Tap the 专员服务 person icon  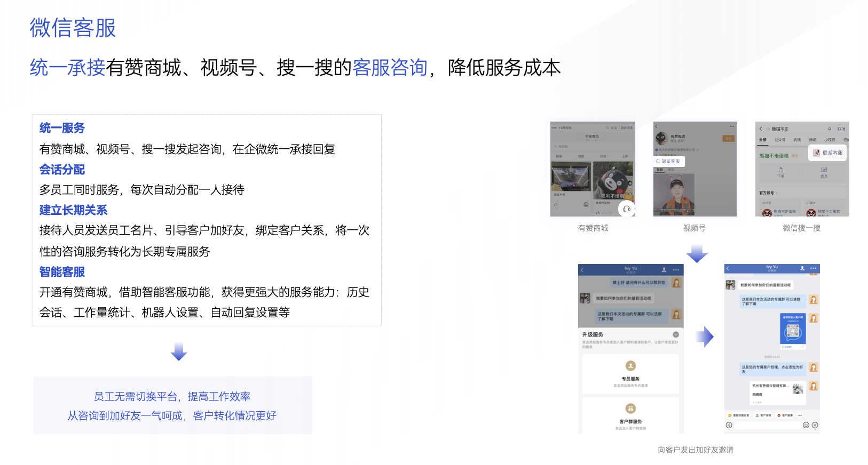point(630,366)
